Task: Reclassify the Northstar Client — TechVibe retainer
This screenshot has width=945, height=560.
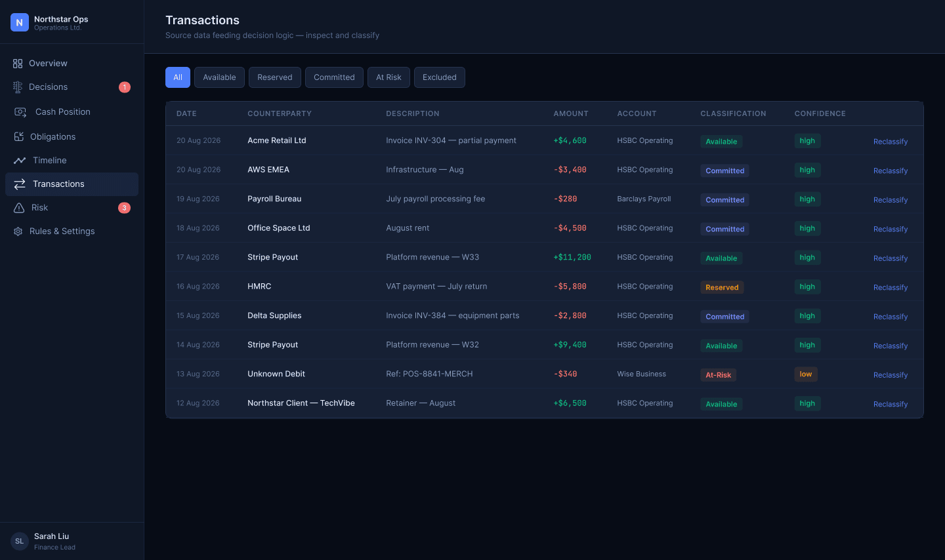Action: (x=891, y=404)
